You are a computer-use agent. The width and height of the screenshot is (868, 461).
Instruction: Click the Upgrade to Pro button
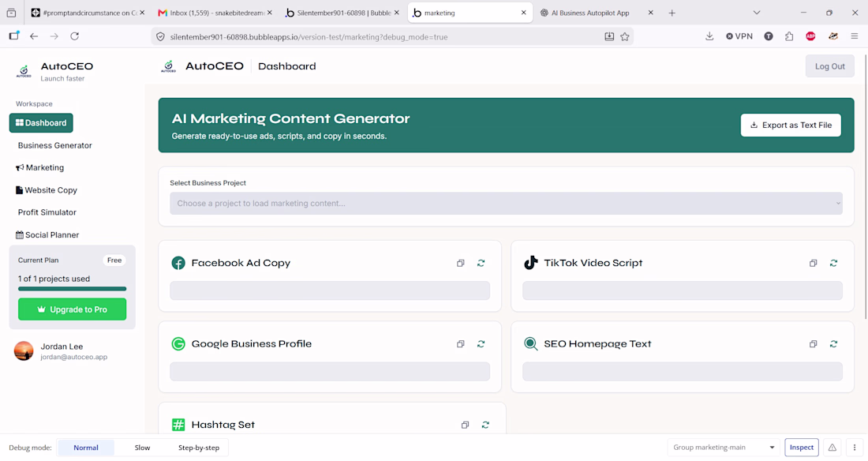pos(72,309)
